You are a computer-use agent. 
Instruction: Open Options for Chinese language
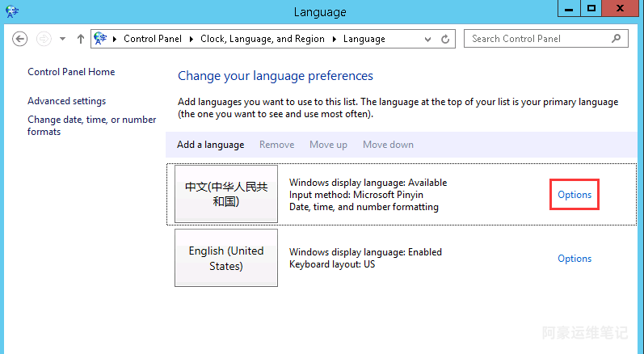click(575, 195)
